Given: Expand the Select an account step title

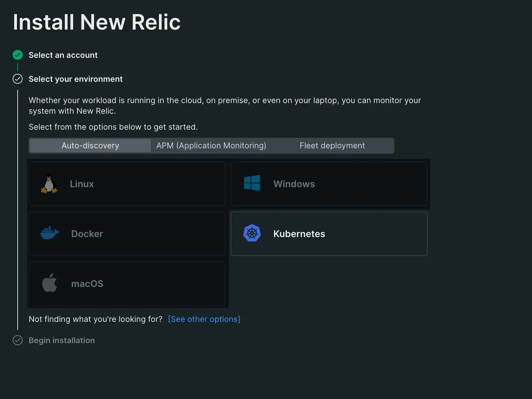Looking at the screenshot, I should point(63,55).
